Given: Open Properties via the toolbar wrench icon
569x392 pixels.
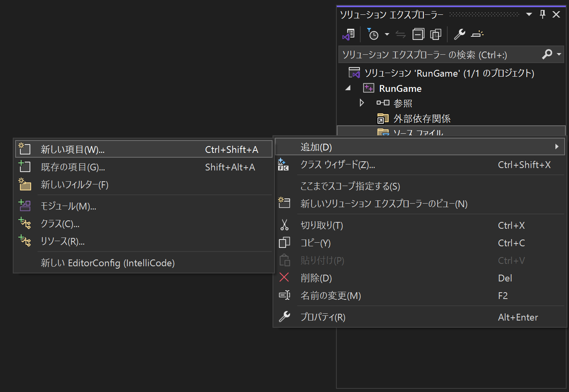Looking at the screenshot, I should pos(459,34).
